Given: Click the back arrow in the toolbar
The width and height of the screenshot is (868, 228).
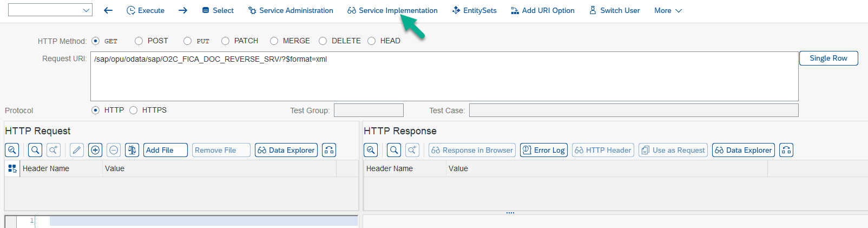Looking at the screenshot, I should [108, 10].
